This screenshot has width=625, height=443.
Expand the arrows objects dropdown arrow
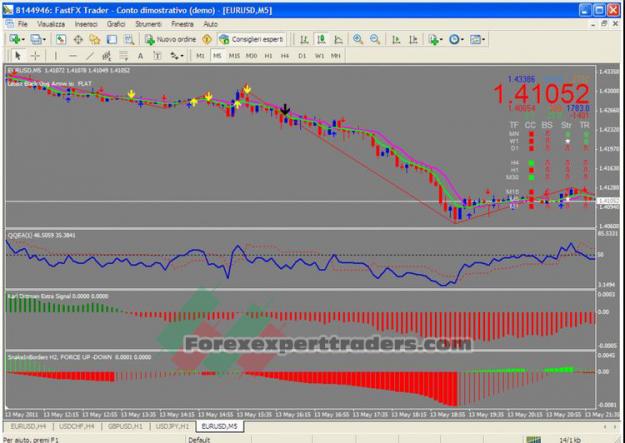click(x=182, y=56)
